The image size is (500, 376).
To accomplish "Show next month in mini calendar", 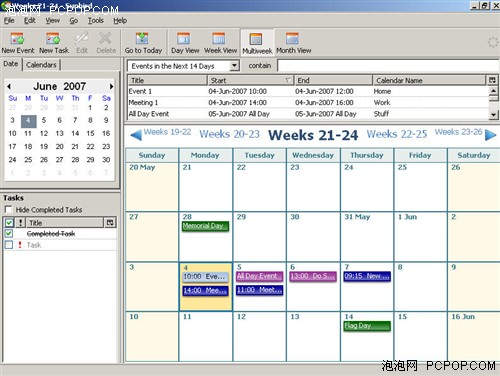I will pos(111,86).
